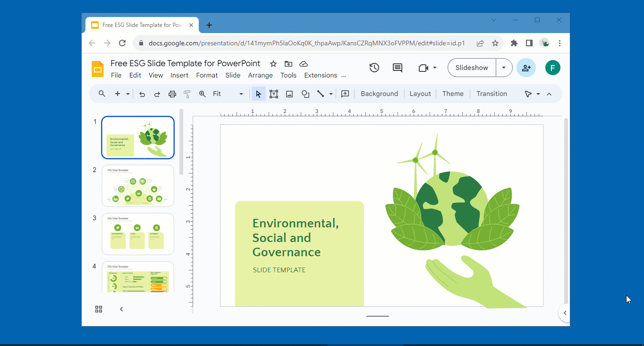Open the comment history icon
This screenshot has width=644, height=346.
pos(397,68)
